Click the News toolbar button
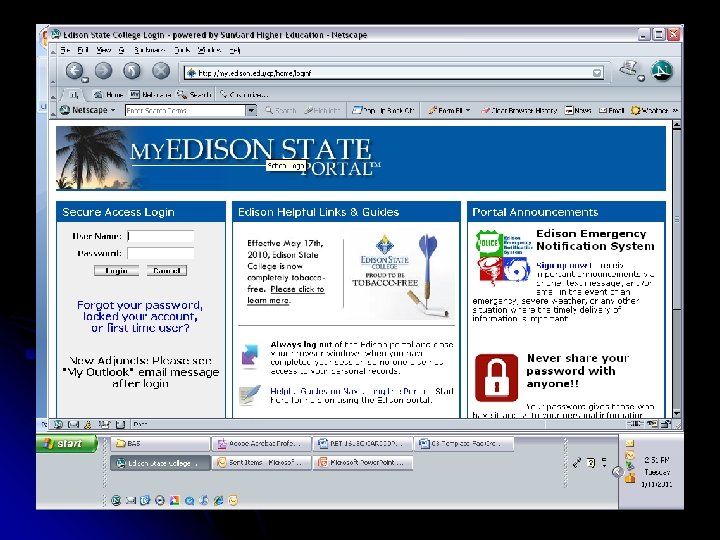Viewport: 720px width, 540px height. (x=578, y=110)
